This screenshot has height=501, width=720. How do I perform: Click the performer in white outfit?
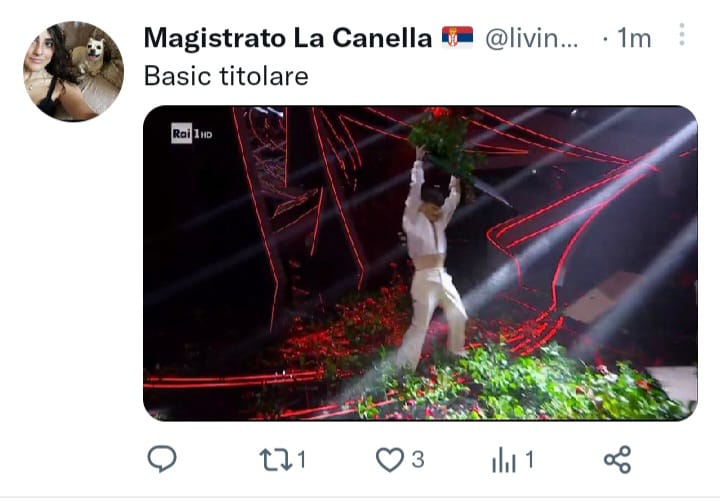pyautogui.click(x=431, y=257)
